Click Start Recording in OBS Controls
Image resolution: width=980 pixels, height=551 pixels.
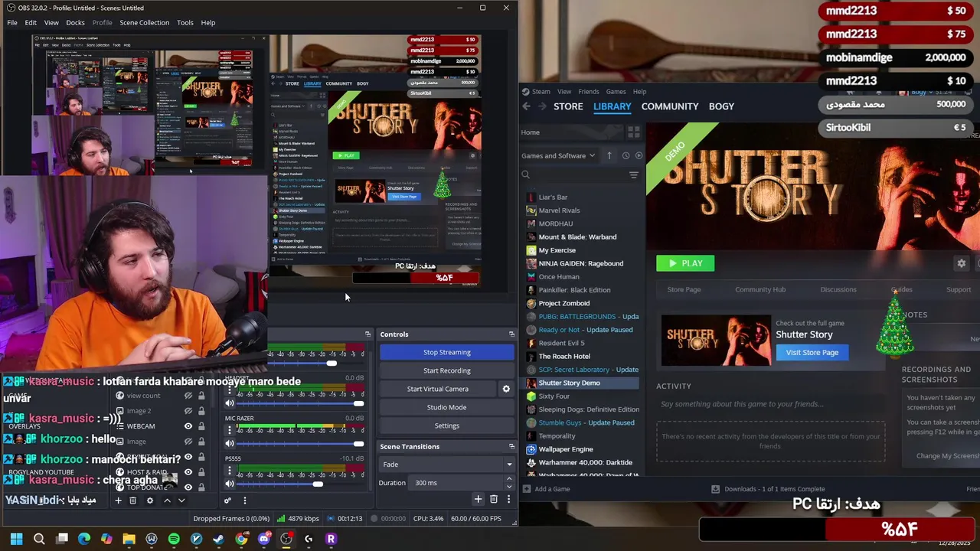click(447, 370)
